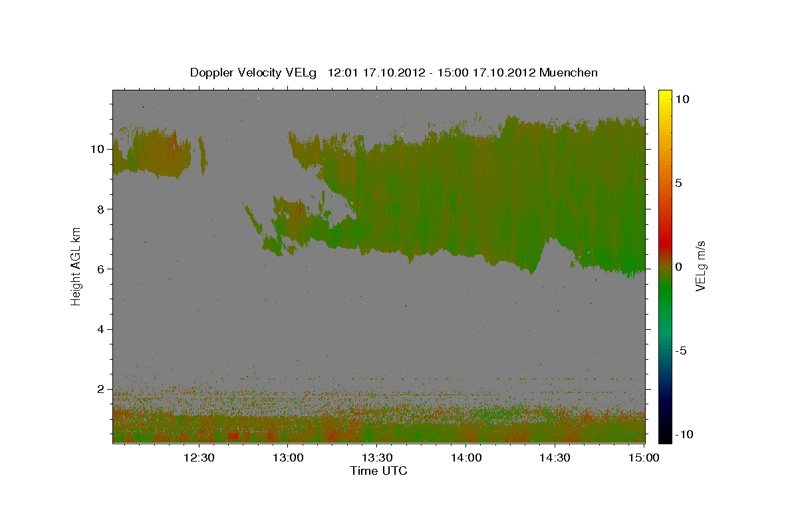Click the colorbar label '0'
The image size is (798, 532).
pyautogui.click(x=679, y=267)
